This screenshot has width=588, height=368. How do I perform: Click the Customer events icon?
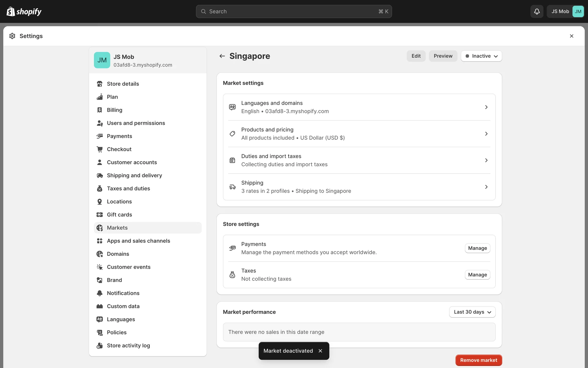click(100, 267)
